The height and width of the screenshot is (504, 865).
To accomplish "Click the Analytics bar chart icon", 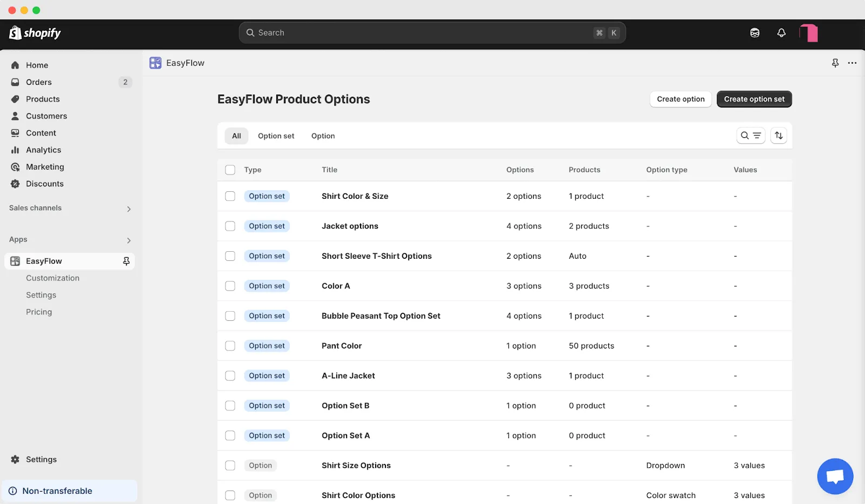I will click(15, 150).
